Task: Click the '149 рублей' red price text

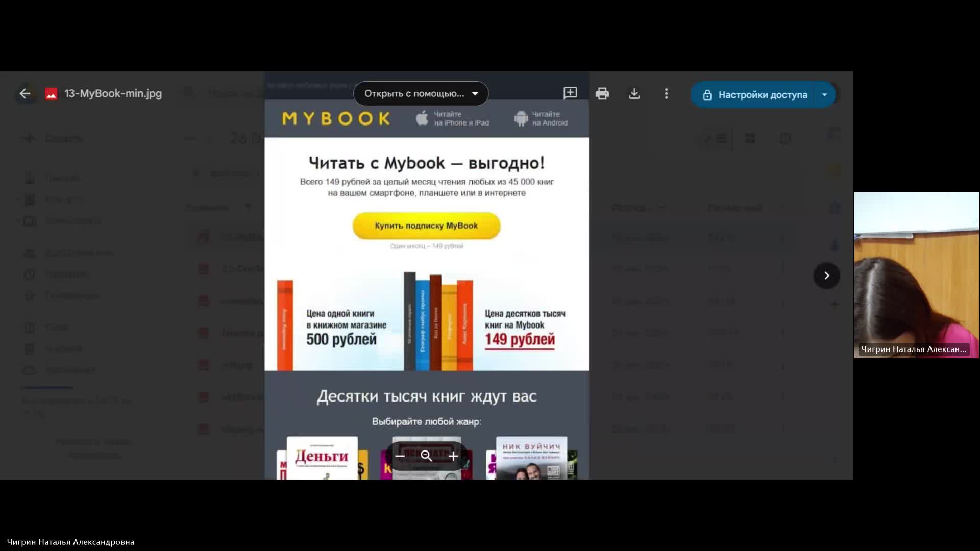Action: coord(520,339)
